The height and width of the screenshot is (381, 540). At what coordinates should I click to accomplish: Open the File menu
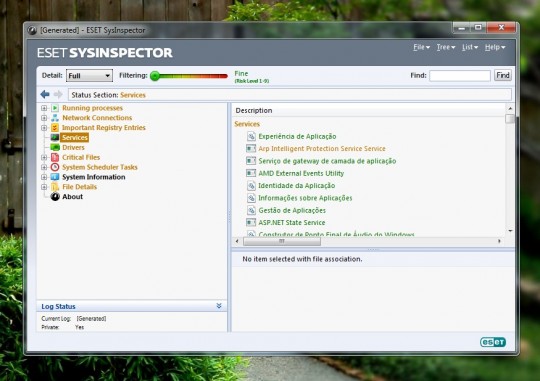(x=421, y=47)
